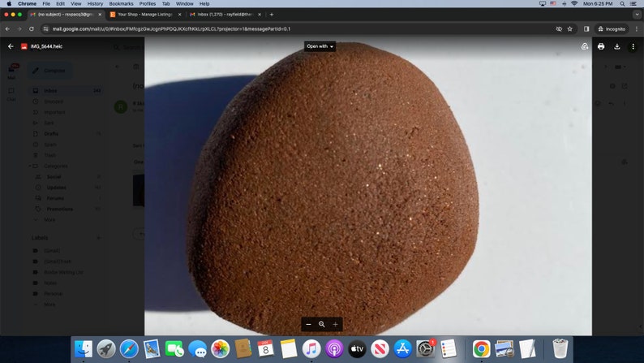Click the Mon 6:25 PM clock
Screen dimensions: 644x363
(598, 4)
